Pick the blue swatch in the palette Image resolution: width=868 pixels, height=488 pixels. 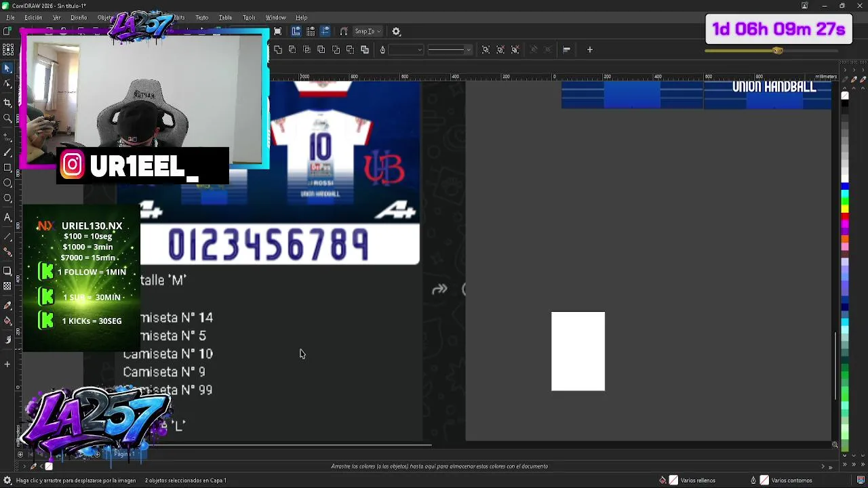click(845, 186)
